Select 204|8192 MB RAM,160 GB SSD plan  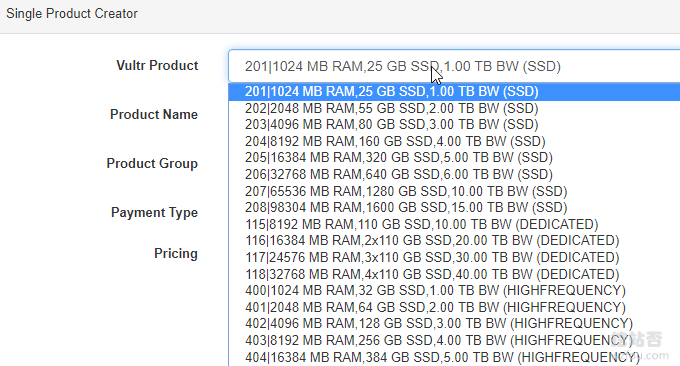[x=454, y=141]
